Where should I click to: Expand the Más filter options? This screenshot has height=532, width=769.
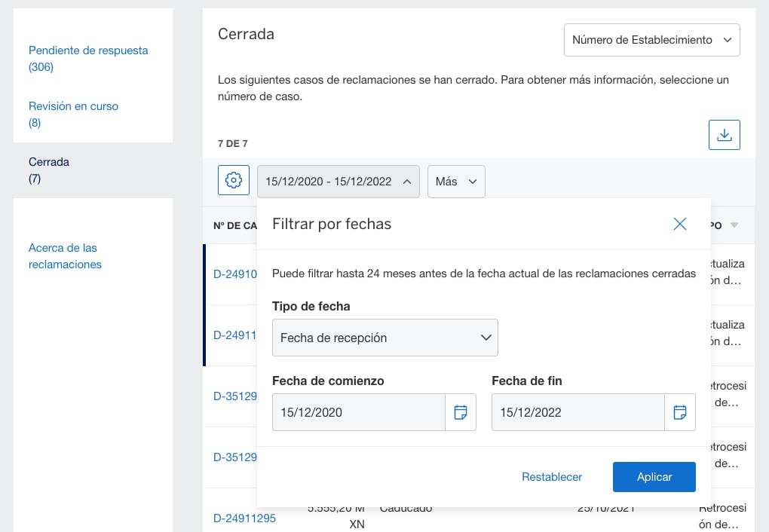pyautogui.click(x=456, y=182)
